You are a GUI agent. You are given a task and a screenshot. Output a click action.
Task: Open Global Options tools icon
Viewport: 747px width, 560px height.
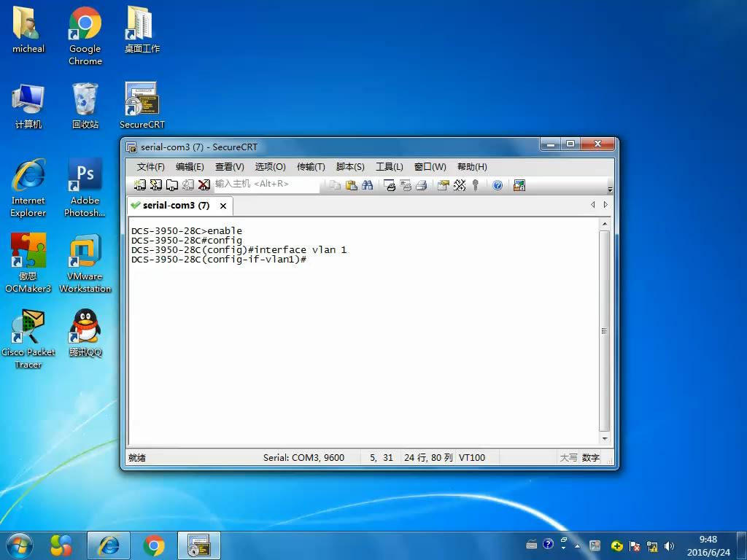tap(460, 185)
